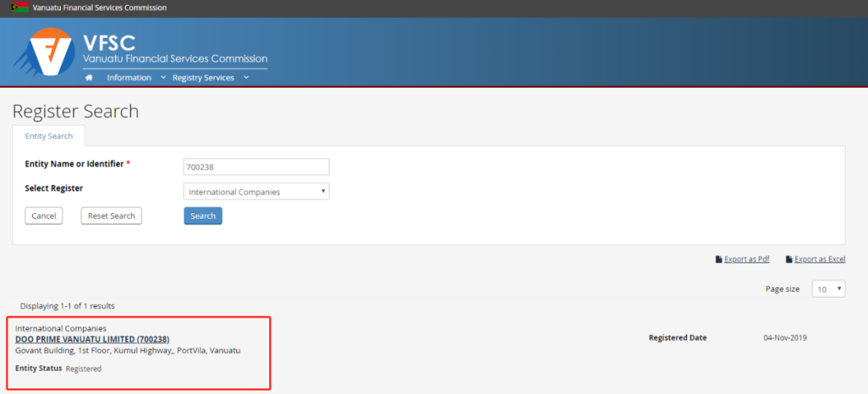Image resolution: width=868 pixels, height=394 pixels.
Task: Click the Entity Name or Identifier field
Action: pos(256,166)
